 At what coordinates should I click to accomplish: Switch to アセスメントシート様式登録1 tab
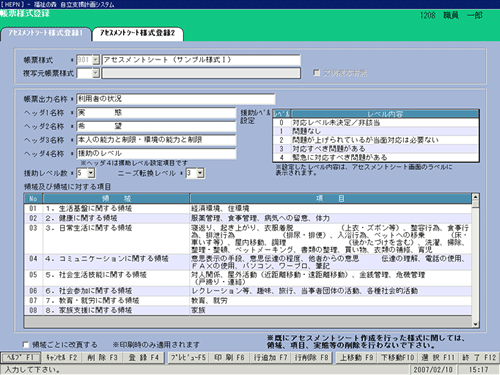coord(46,34)
